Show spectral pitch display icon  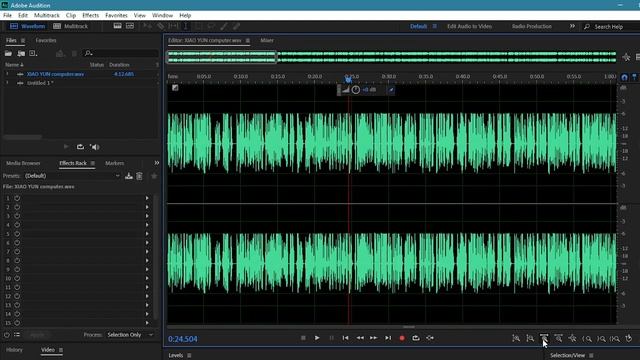(x=130, y=26)
